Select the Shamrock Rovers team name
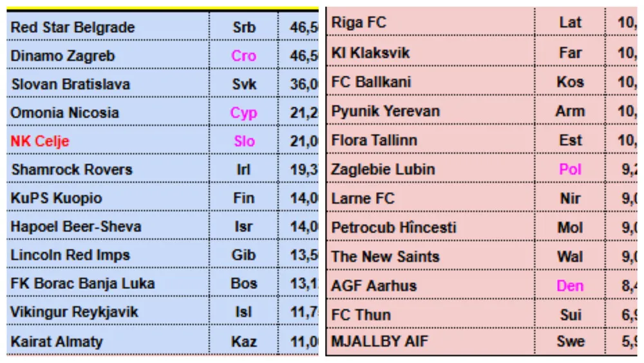 71,170
